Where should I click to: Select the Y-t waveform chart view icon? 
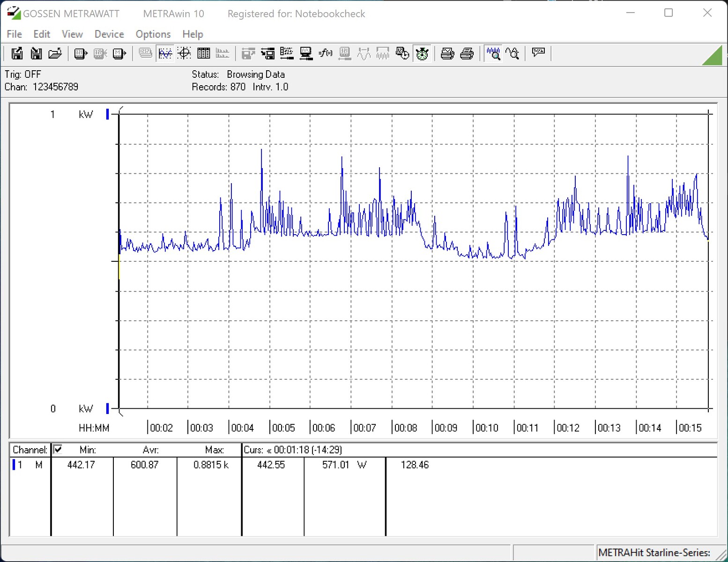165,53
